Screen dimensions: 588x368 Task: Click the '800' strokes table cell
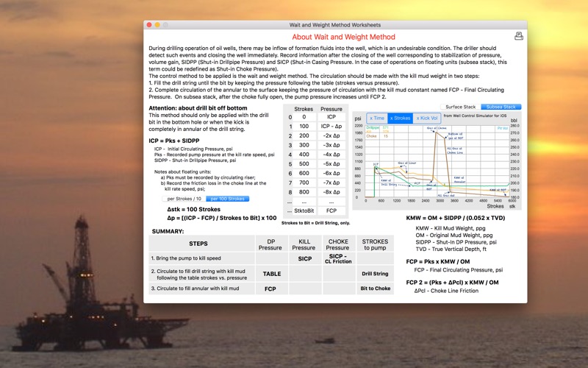(304, 192)
